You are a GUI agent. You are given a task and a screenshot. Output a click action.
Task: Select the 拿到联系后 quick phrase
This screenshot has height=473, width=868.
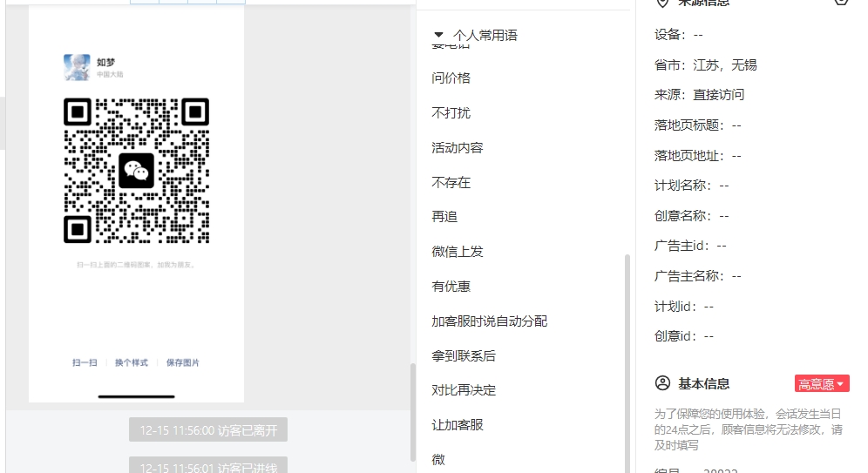(x=464, y=355)
